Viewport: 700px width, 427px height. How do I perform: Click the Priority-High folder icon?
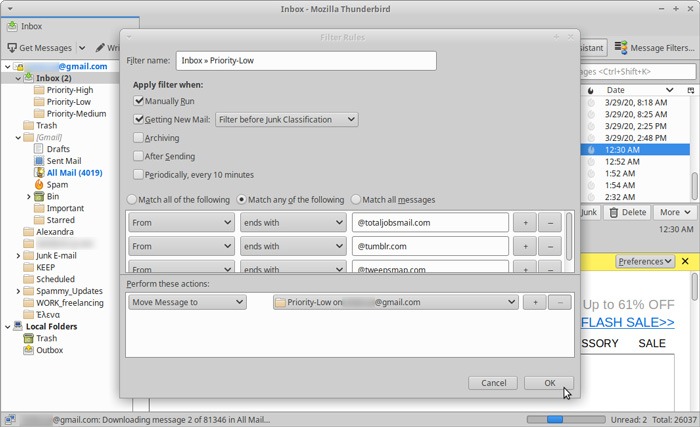tap(39, 90)
